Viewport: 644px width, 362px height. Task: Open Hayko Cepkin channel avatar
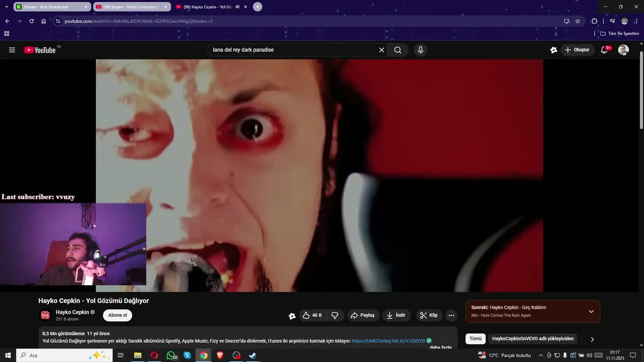[45, 315]
